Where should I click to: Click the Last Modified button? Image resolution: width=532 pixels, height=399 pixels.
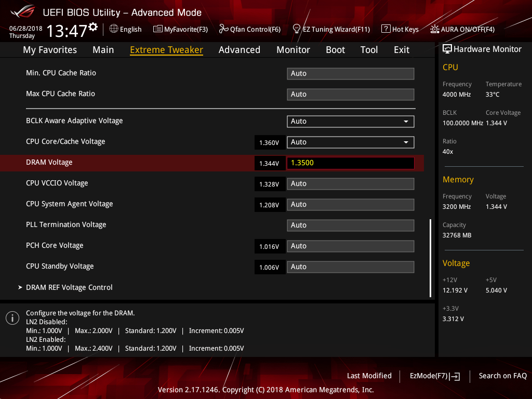click(x=369, y=376)
